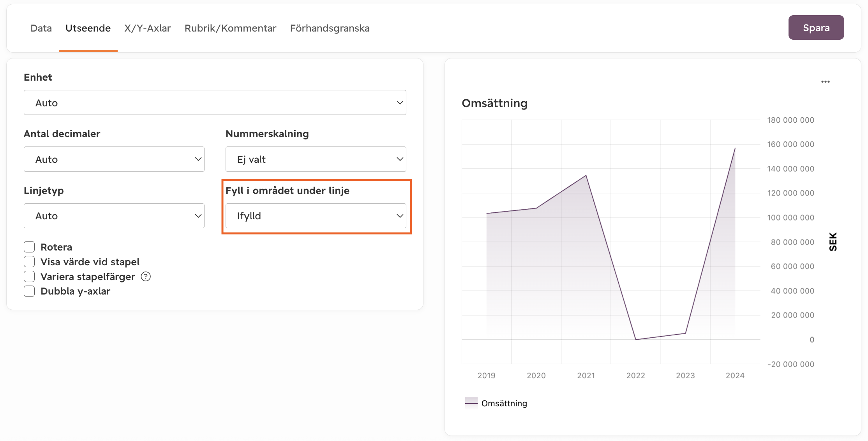868x441 pixels.
Task: Enable the Rotera checkbox
Action: (29, 247)
